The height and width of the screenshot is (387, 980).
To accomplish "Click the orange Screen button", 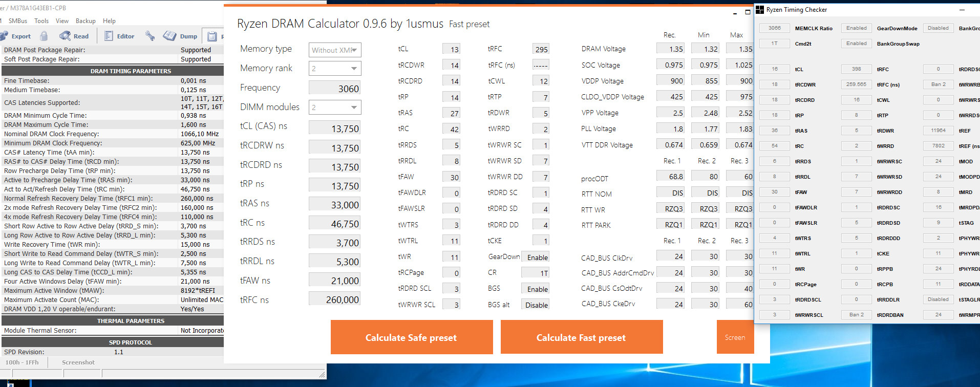I will (x=735, y=337).
